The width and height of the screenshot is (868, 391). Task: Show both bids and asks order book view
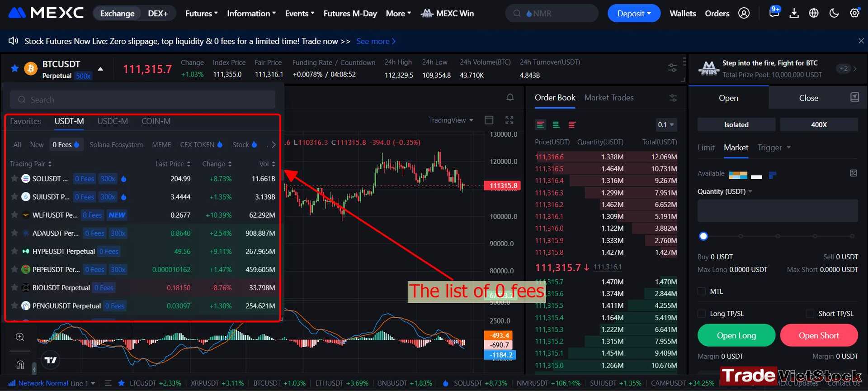point(540,124)
